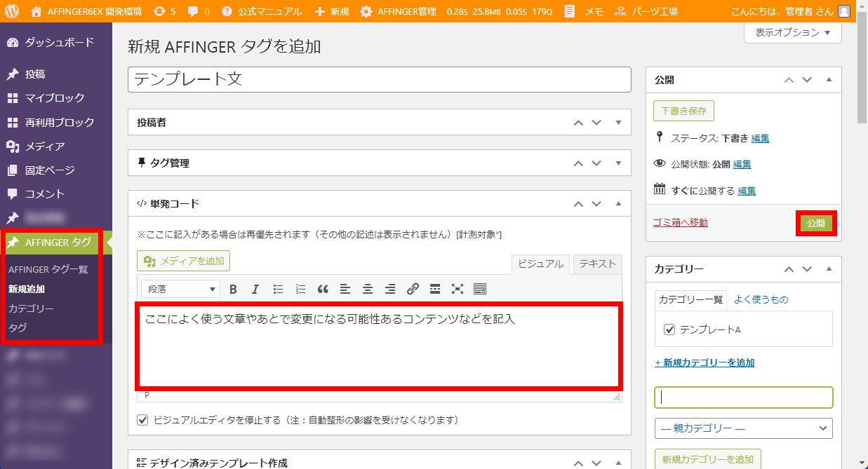Click the WordPress logo icon
Image resolution: width=868 pixels, height=469 pixels.
coord(12,11)
